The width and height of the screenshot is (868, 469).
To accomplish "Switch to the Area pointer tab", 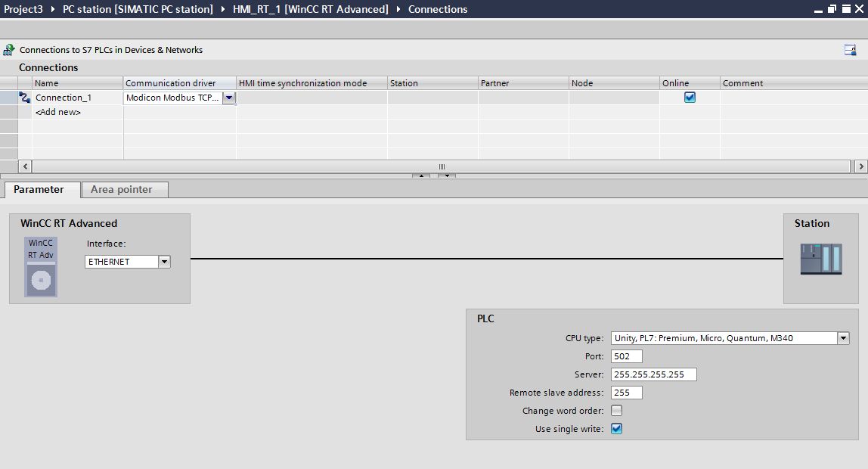I will click(125, 189).
